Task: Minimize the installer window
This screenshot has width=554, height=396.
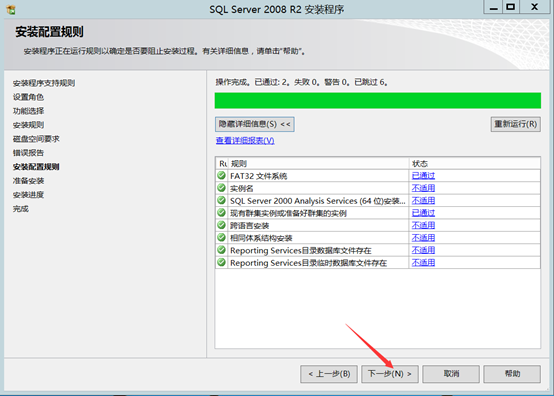Action: point(493,7)
